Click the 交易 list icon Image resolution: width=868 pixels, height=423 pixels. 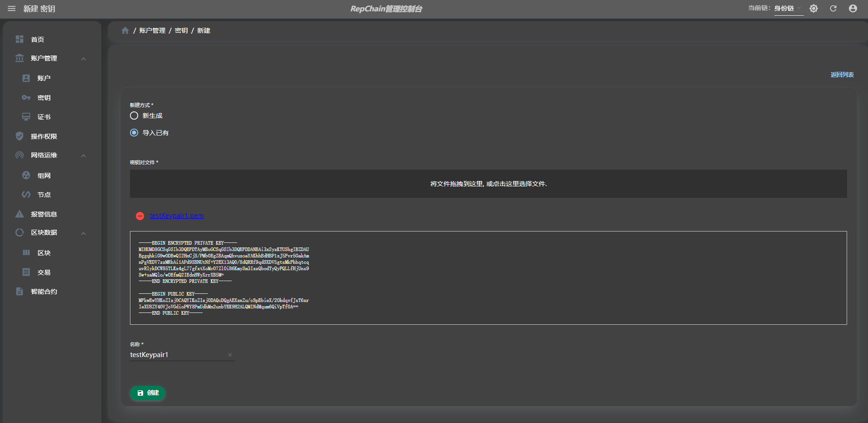pyautogui.click(x=26, y=272)
